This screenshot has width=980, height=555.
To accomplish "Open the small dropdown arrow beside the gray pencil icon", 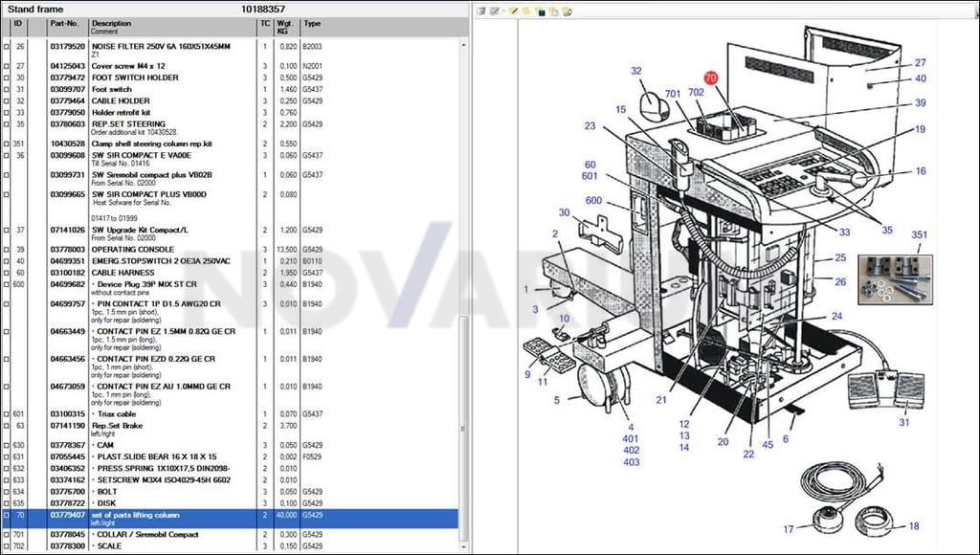I will tap(502, 11).
